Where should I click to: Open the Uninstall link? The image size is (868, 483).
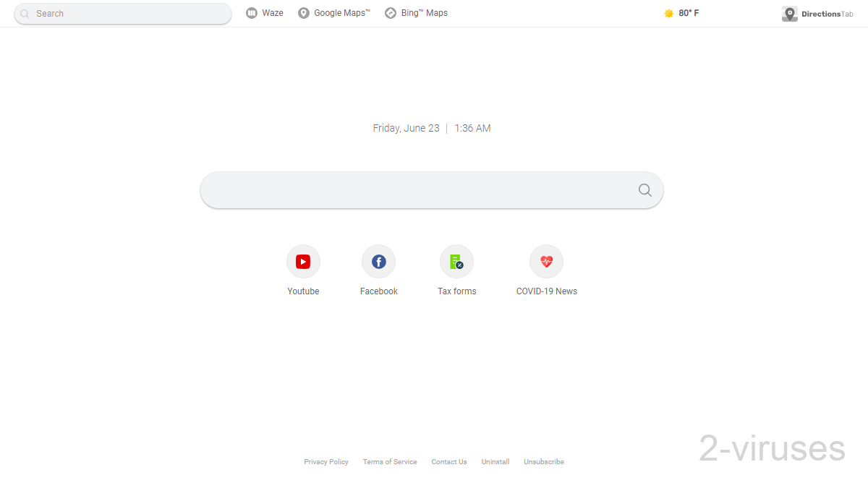pyautogui.click(x=495, y=461)
